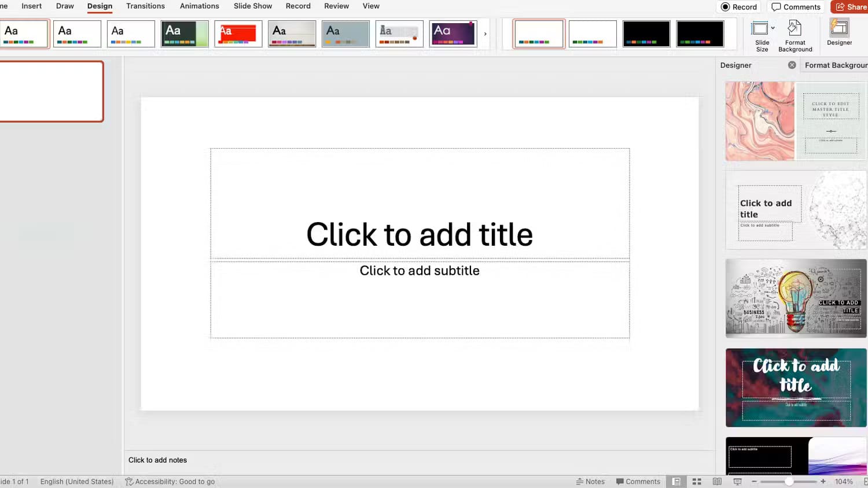Select the second white variant
Screen dimensions: 868x488
tap(593, 34)
